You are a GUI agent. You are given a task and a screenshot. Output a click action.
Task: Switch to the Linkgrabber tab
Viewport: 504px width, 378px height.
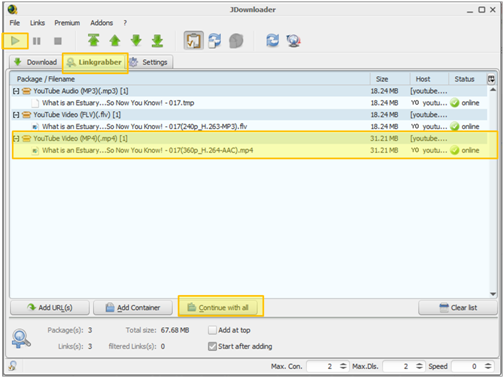[x=95, y=62]
